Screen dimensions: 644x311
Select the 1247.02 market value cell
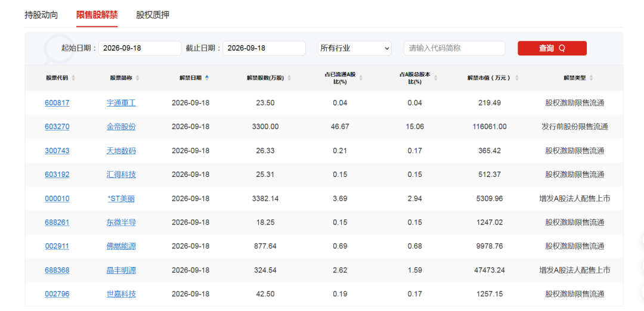490,223
